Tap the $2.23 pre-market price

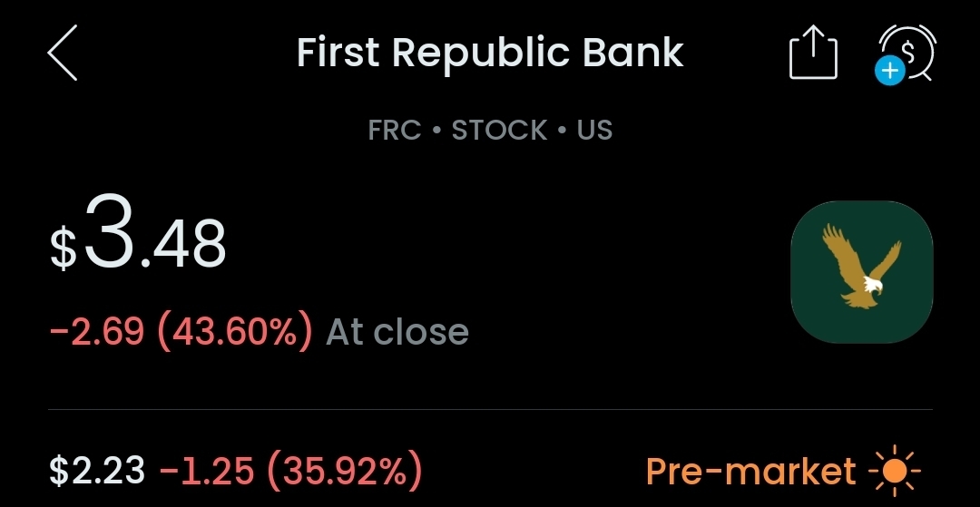(97, 472)
